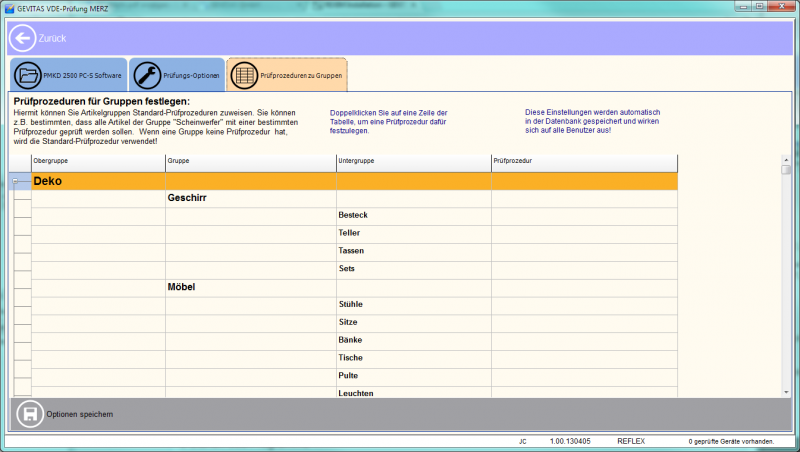The width and height of the screenshot is (800, 452).
Task: Click the GEVITAS app icon in title bar
Action: coord(9,8)
